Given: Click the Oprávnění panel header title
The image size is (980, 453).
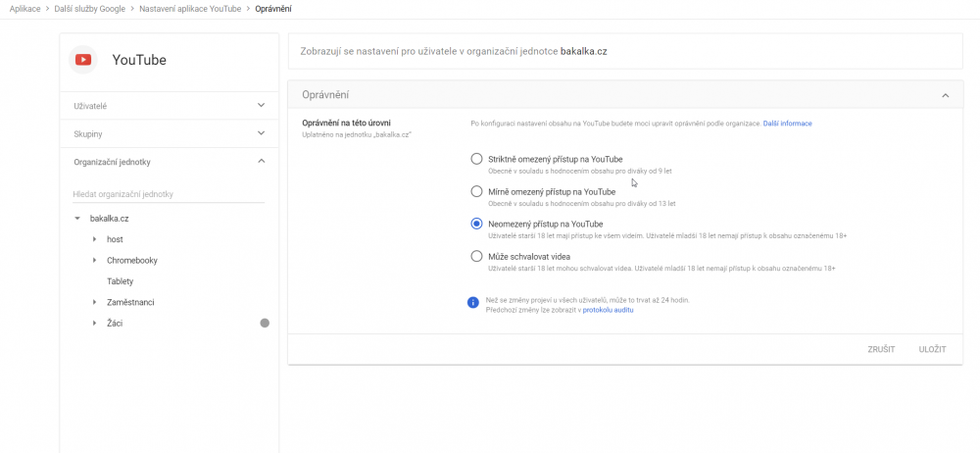Looking at the screenshot, I should point(325,95).
